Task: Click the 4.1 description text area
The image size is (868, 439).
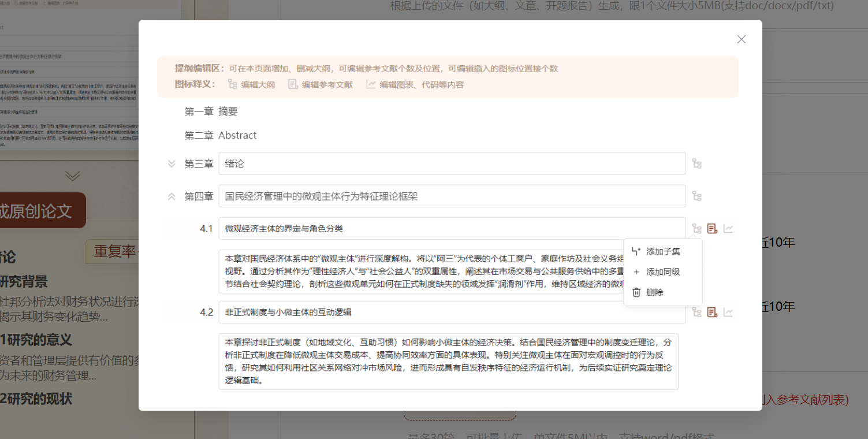Action: click(x=422, y=271)
